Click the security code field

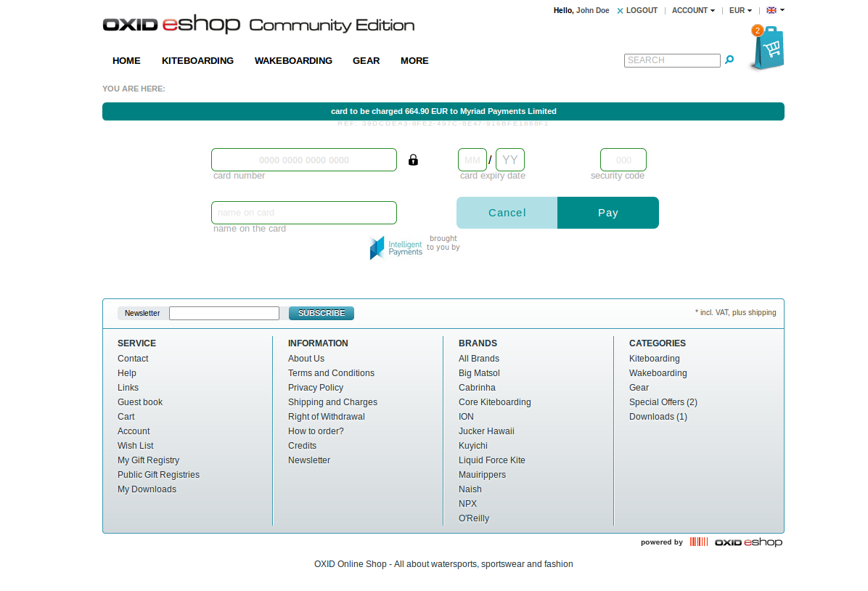pyautogui.click(x=623, y=160)
